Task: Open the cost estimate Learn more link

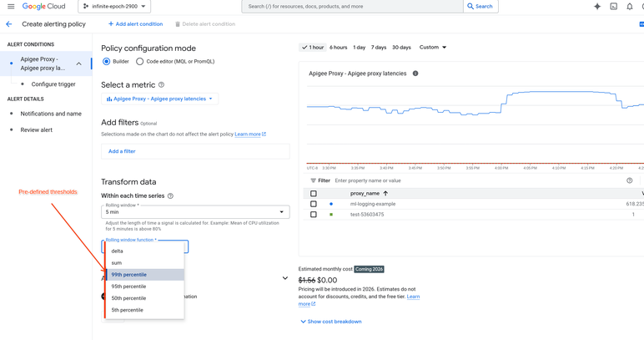Action: 413,297
